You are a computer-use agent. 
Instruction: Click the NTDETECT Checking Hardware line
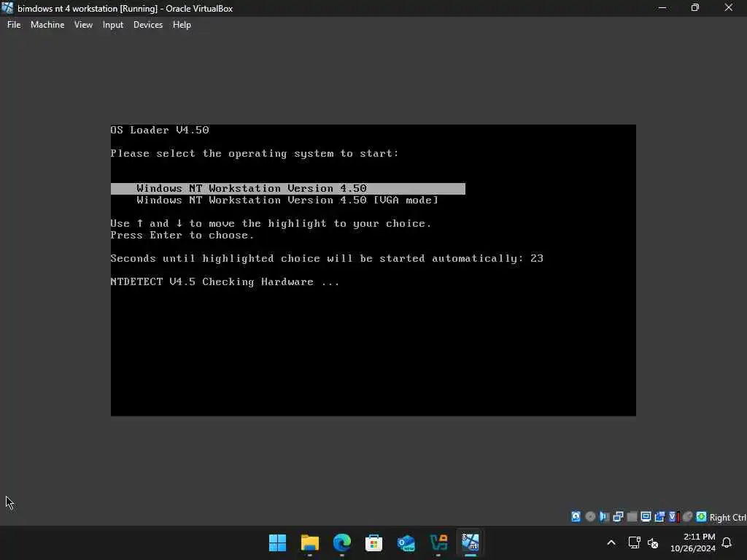tap(225, 282)
